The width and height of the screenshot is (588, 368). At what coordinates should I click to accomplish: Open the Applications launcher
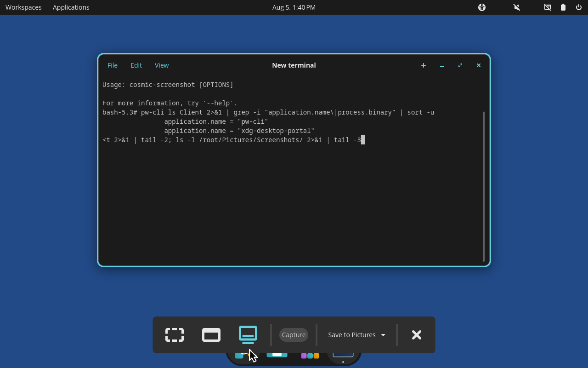(x=71, y=7)
